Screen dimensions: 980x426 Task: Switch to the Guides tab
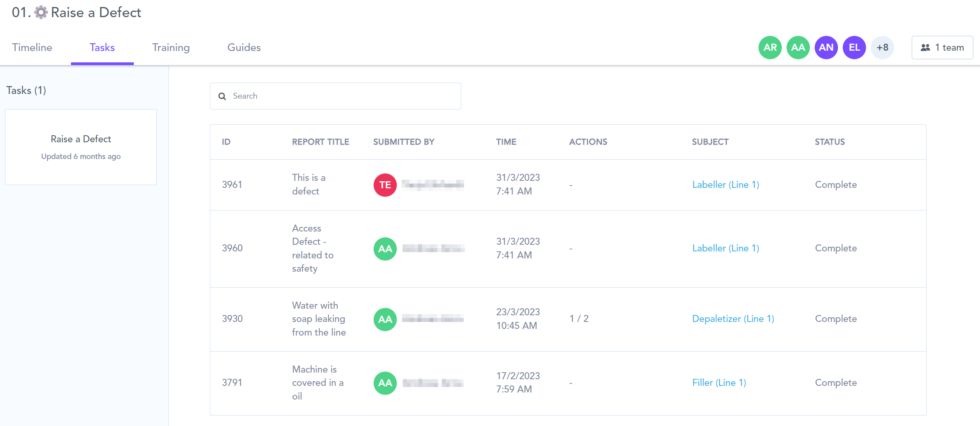click(x=243, y=47)
